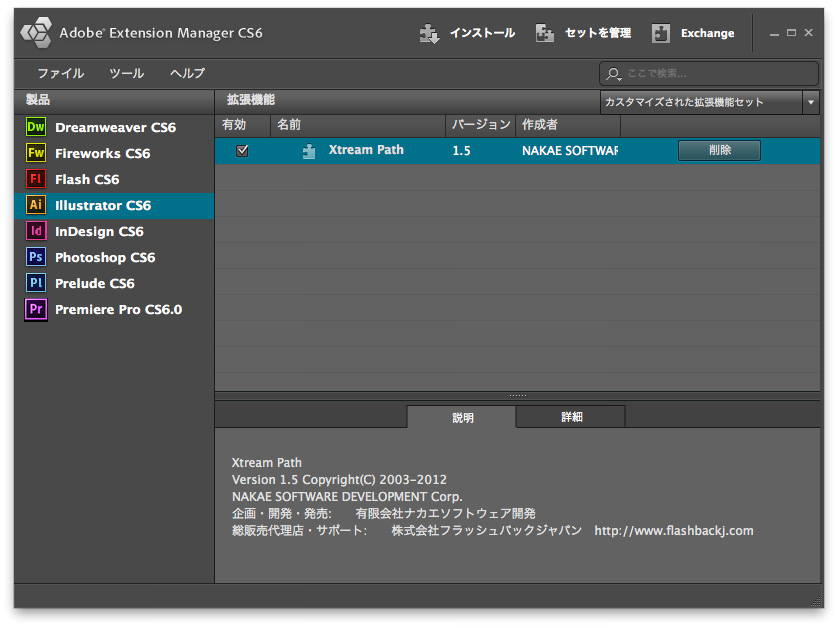
Task: Click the InDesign CS6 Id icon
Action: pos(36,231)
